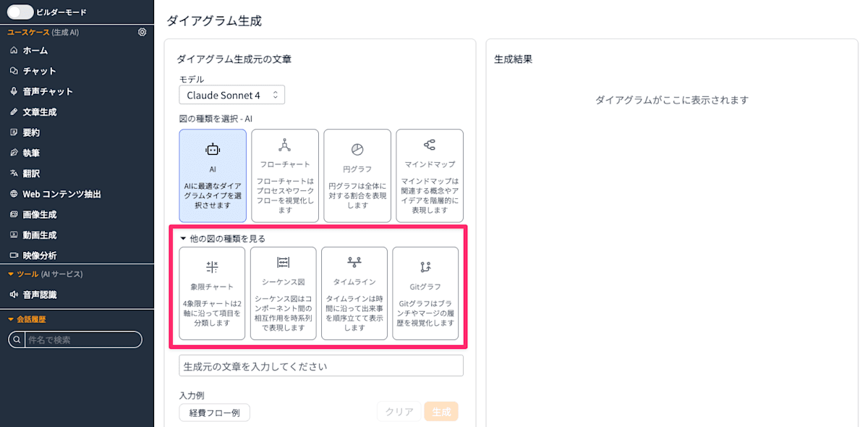Click the pencil icon beside 文章生成

[14, 112]
